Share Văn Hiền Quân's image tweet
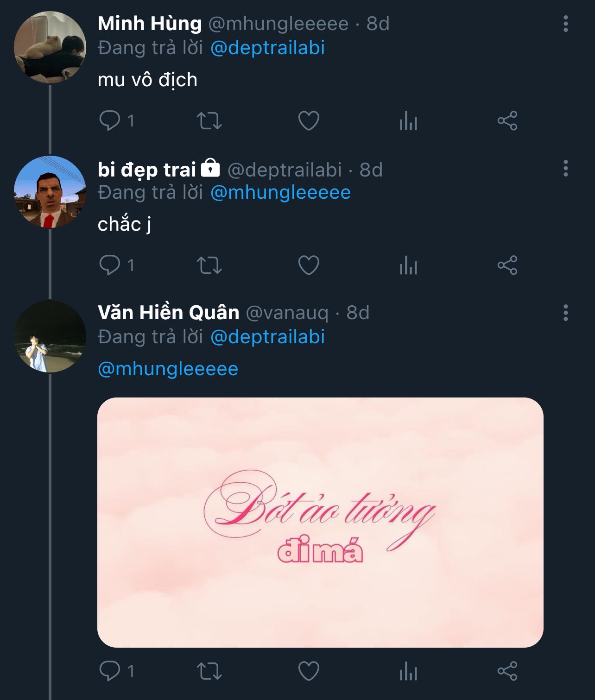Screen dimensions: 595x700 (x=507, y=671)
